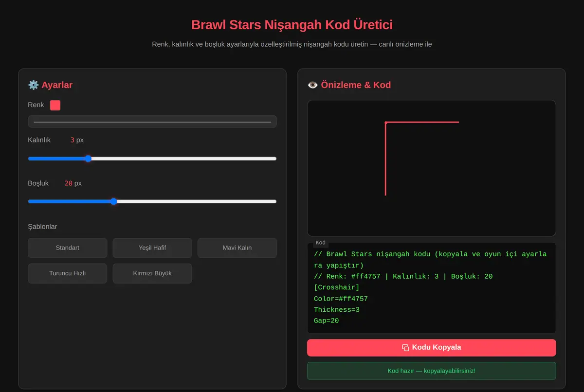
Task: Click the copy icon in Kodu Kopyala
Action: click(x=405, y=348)
